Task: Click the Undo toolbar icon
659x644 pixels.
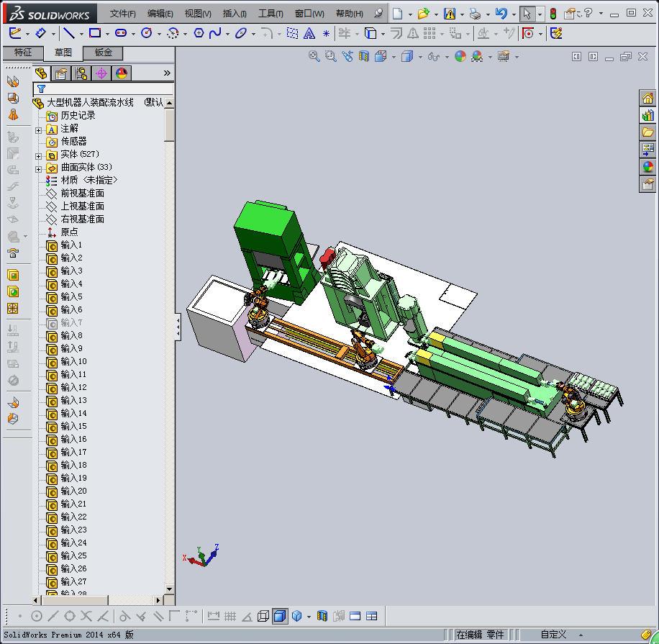Action: point(501,14)
